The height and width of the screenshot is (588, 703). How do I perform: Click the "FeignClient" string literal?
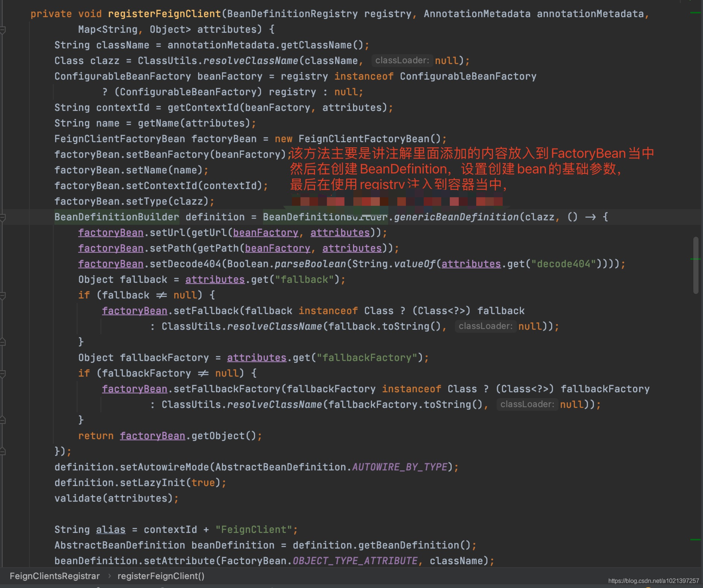point(254,530)
